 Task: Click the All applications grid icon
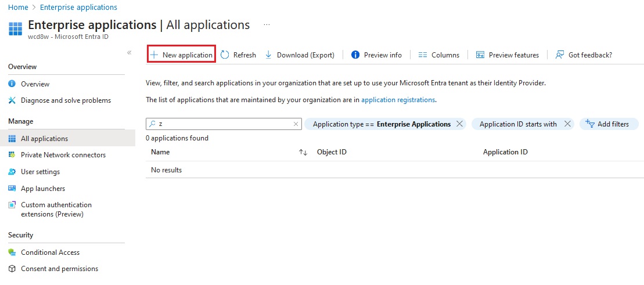tap(12, 138)
